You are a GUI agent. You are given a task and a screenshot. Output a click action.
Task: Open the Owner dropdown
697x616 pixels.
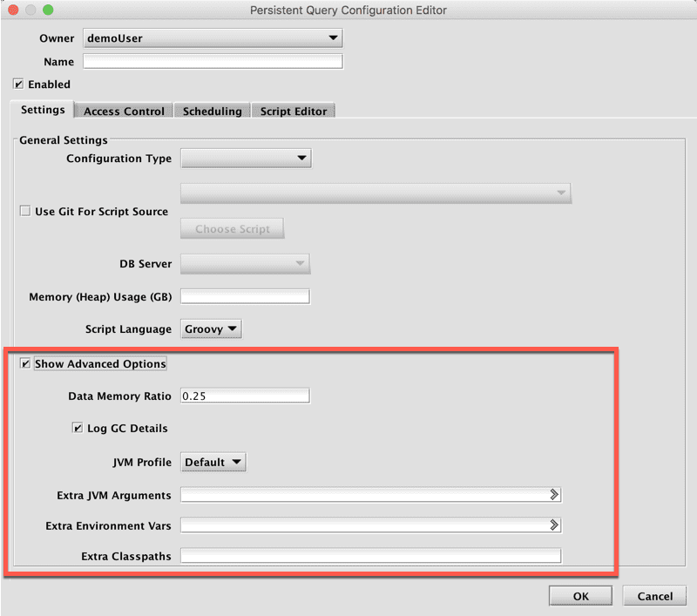click(x=213, y=38)
